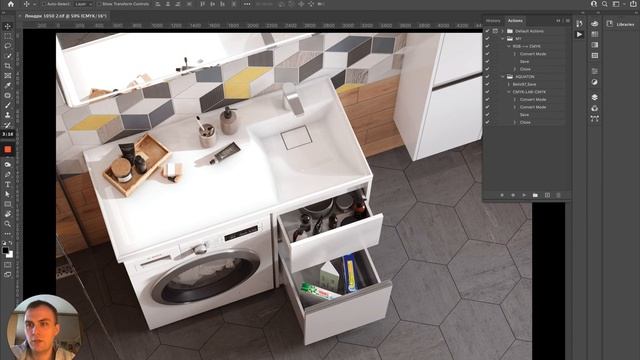Open the search icon at top right
Viewport: 640px width, 360px height.
point(605,4)
